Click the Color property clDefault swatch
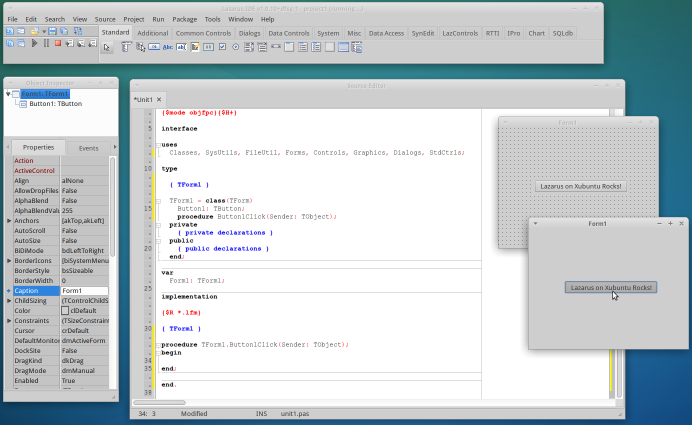The image size is (692, 425). pos(66,310)
